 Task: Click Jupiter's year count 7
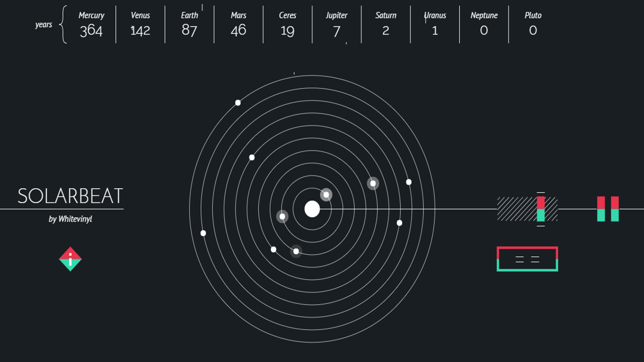(x=337, y=31)
